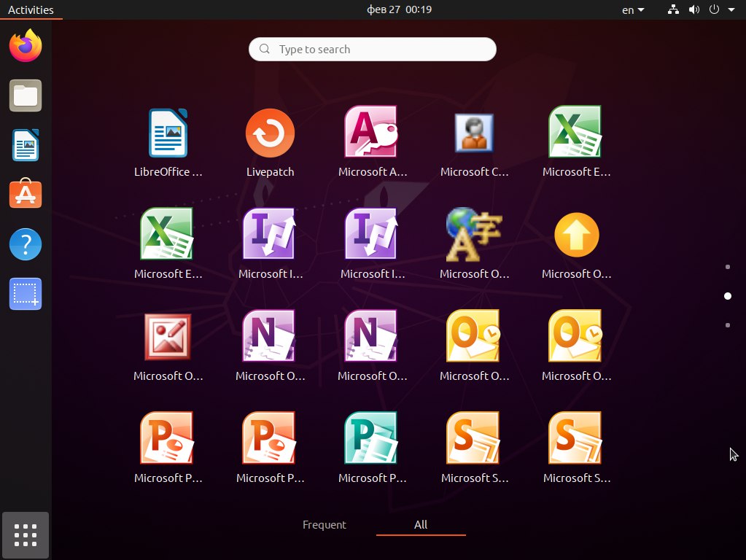The width and height of the screenshot is (746, 560).
Task: Click the volume speaker icon
Action: click(x=693, y=9)
